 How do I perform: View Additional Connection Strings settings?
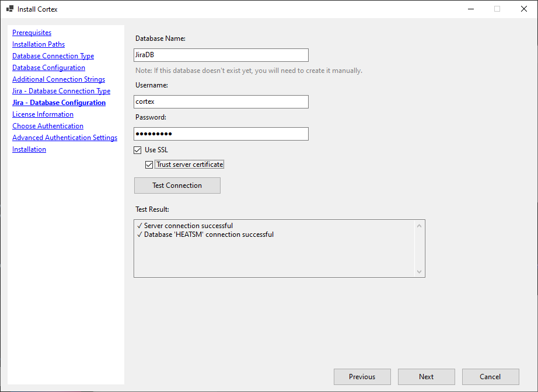(58, 79)
